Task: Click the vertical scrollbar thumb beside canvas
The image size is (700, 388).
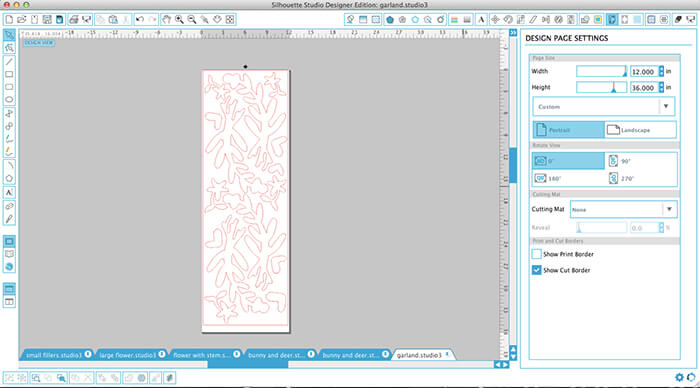Action: click(x=513, y=165)
